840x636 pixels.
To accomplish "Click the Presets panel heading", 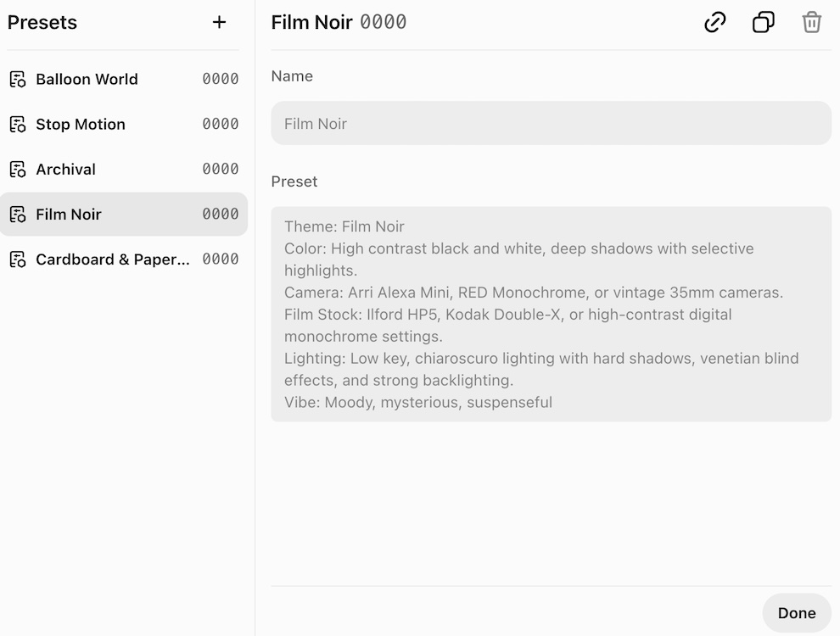I will pos(42,23).
